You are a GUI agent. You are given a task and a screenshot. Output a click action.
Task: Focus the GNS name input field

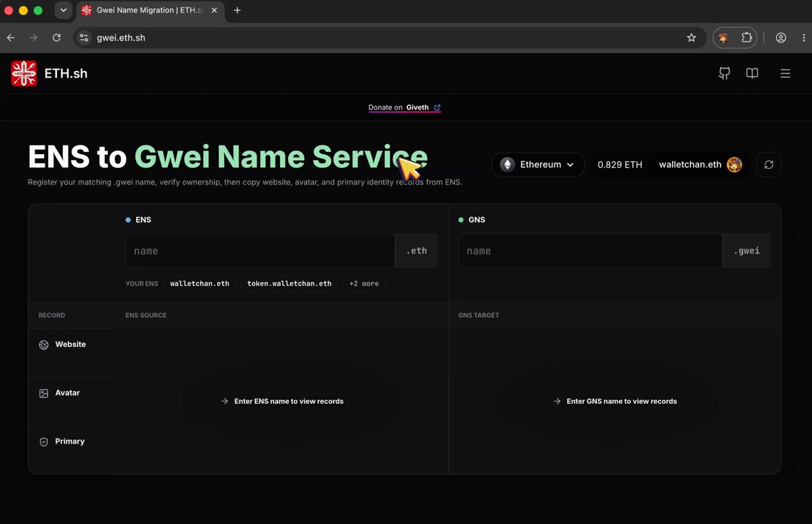[591, 251]
